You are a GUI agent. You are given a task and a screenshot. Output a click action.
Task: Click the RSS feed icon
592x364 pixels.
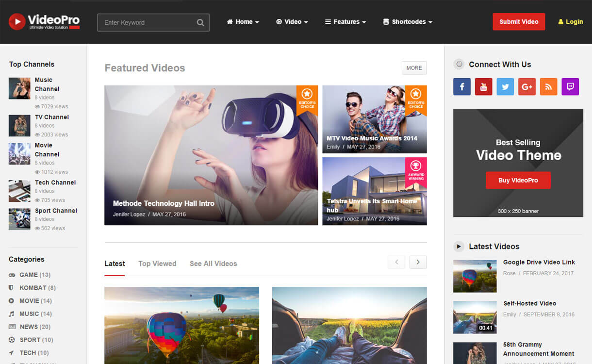tap(548, 87)
